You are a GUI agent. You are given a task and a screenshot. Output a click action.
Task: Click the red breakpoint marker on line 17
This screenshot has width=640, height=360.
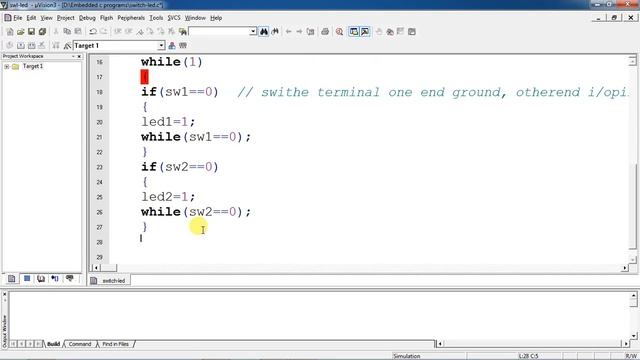144,77
